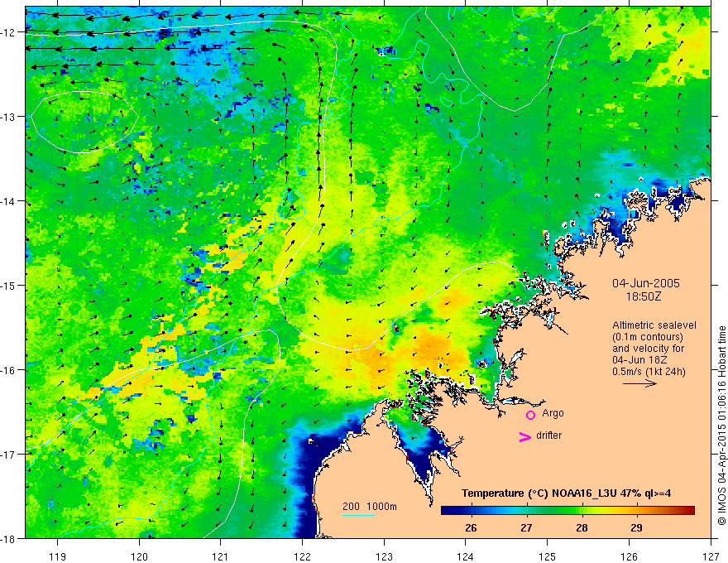Click the colorbar tick label 29
The height and width of the screenshot is (563, 728).
[636, 527]
